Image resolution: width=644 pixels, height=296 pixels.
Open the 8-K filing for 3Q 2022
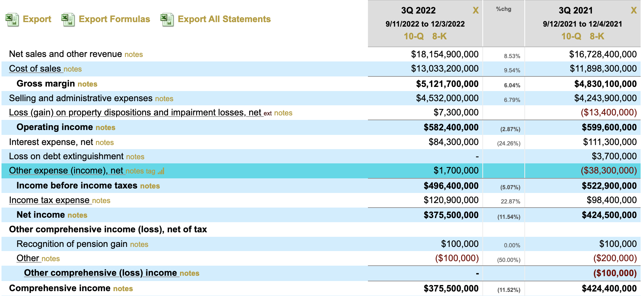click(439, 36)
